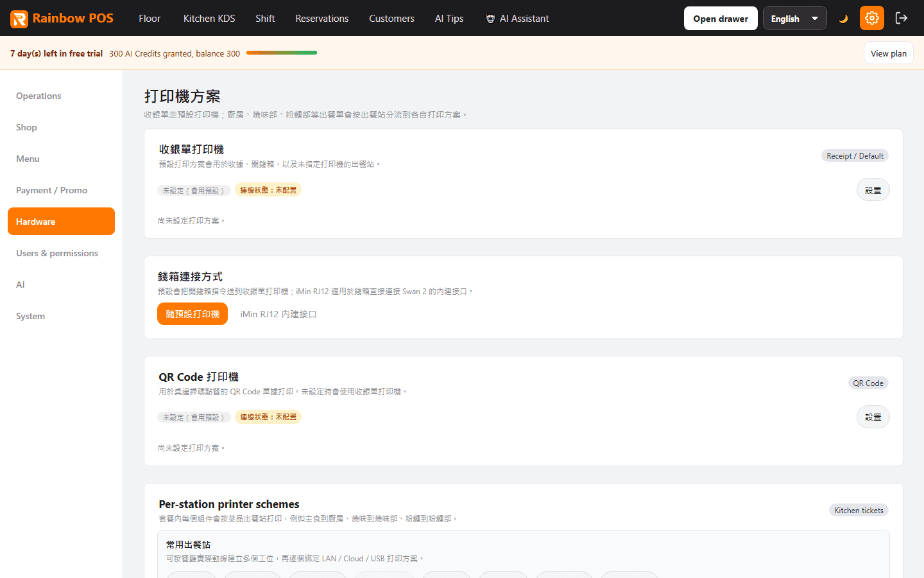This screenshot has width=924, height=578.
Task: Click 設置 button for 收銀單打印機
Action: point(873,190)
